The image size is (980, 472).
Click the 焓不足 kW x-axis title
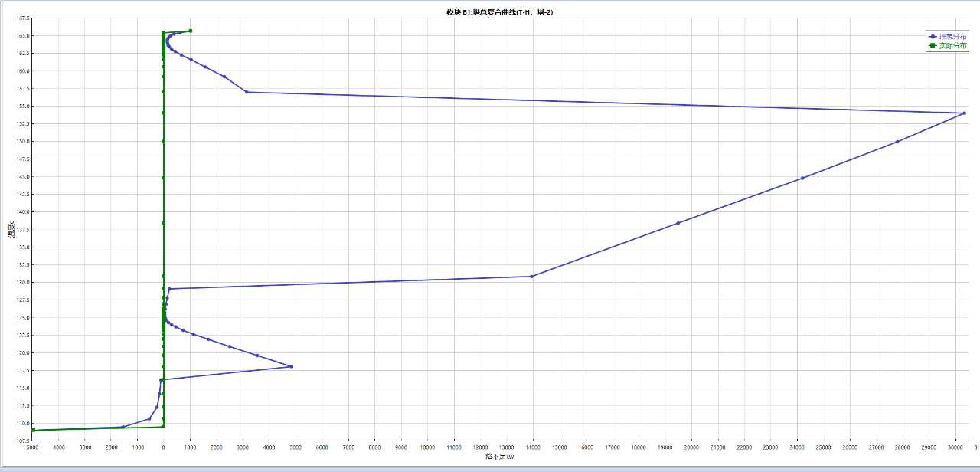(499, 457)
